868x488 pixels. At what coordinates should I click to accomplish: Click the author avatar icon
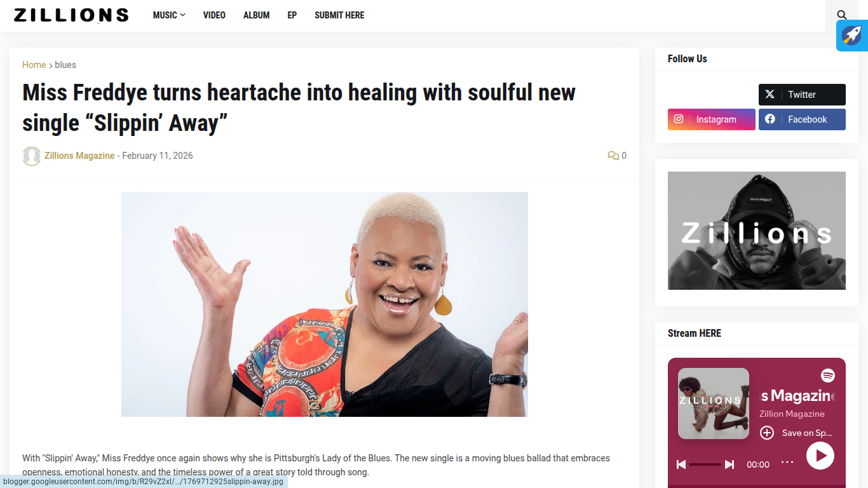coord(32,156)
